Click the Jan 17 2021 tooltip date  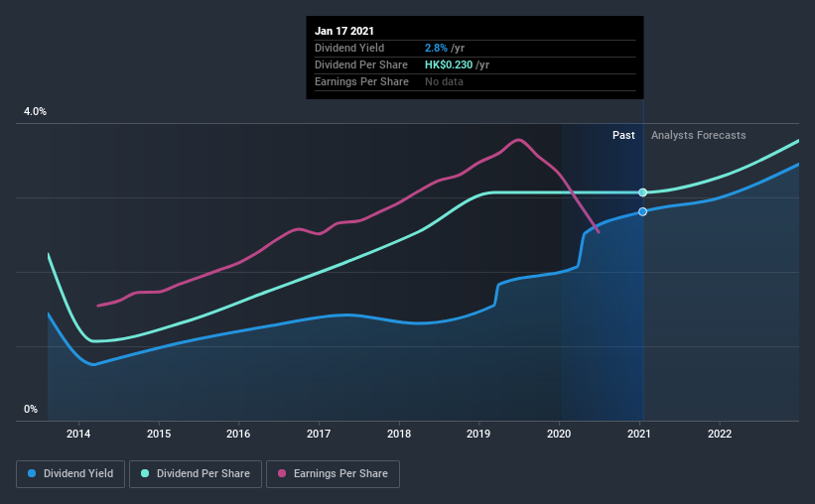coord(344,31)
